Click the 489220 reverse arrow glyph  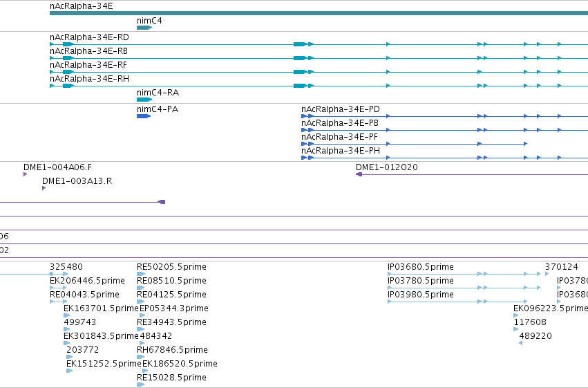click(520, 343)
